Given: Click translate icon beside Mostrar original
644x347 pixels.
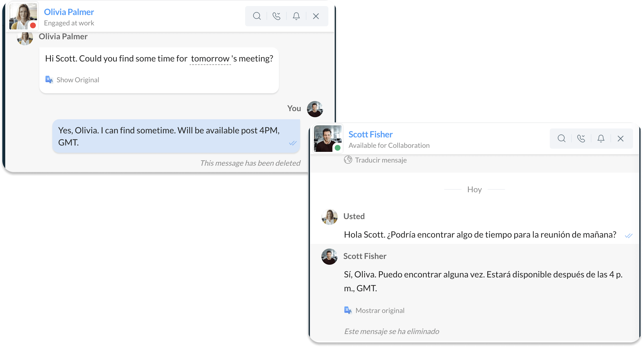Looking at the screenshot, I should tap(348, 310).
